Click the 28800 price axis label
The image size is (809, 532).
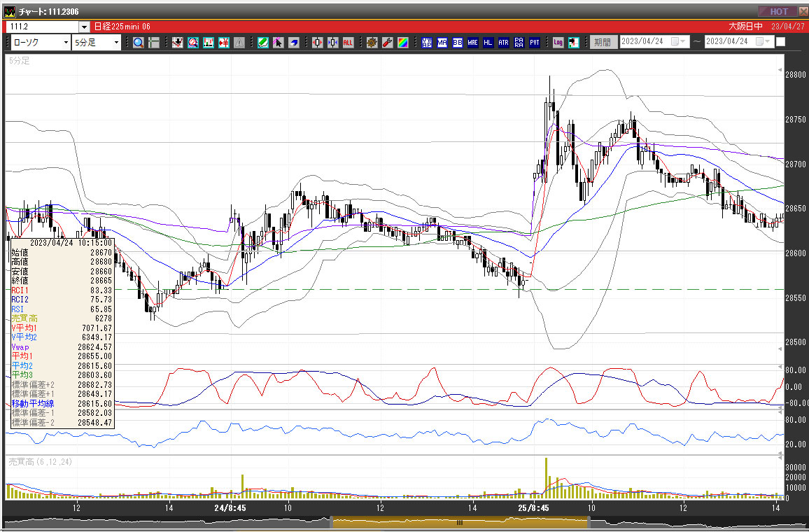[795, 74]
